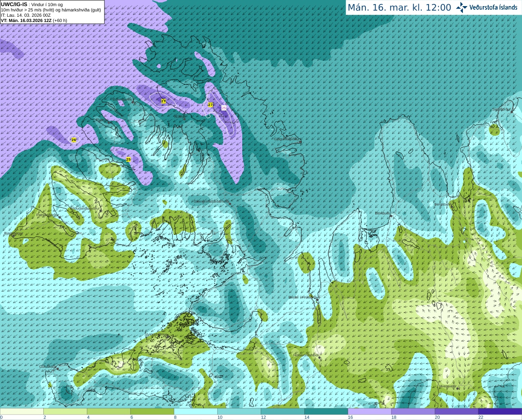
Task: Click the Siglufjörður station label
Action: tap(501, 109)
